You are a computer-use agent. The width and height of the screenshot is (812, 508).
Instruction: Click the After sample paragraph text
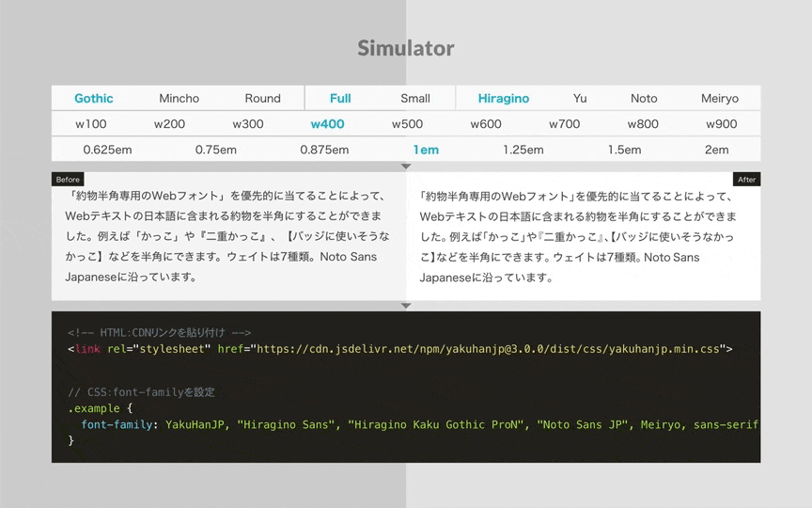577,237
